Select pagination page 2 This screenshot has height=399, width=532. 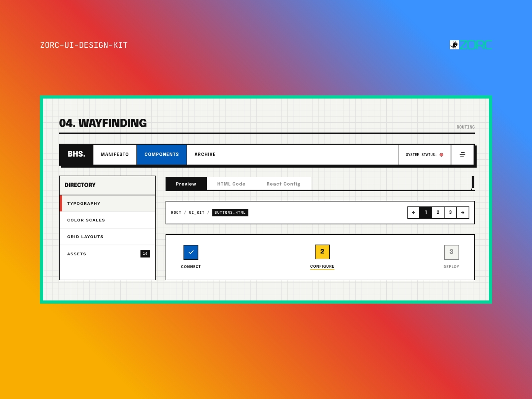[438, 212]
